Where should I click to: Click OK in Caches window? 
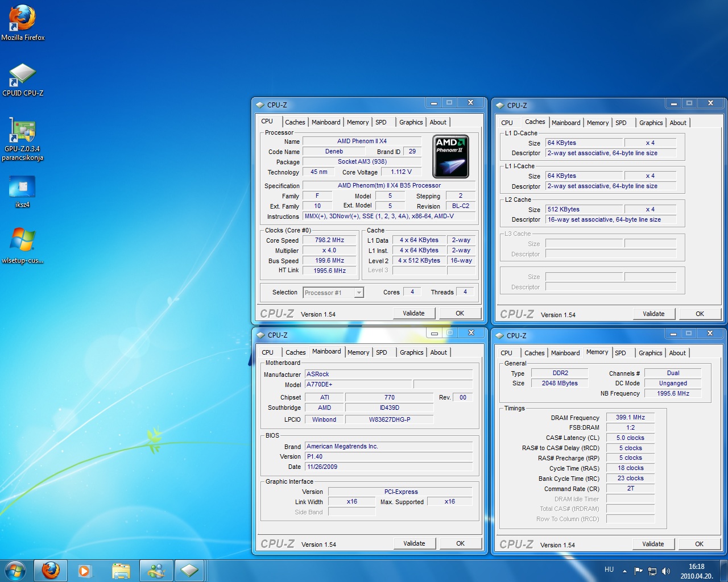(x=700, y=314)
